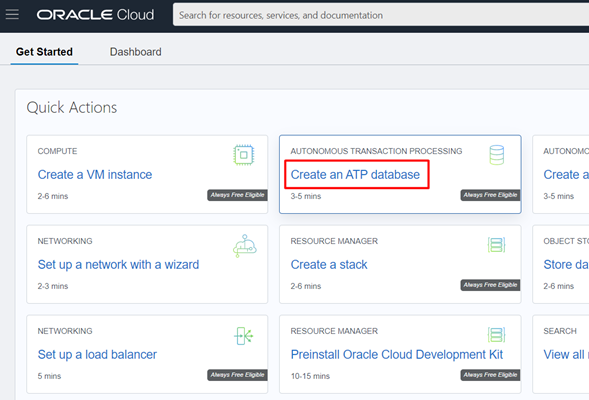Click the "10-15 mins" estimate text
This screenshot has height=400, width=589.
(310, 376)
